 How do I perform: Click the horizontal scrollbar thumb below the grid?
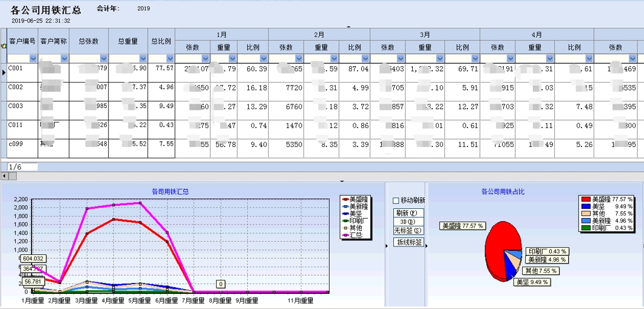pyautogui.click(x=12, y=176)
